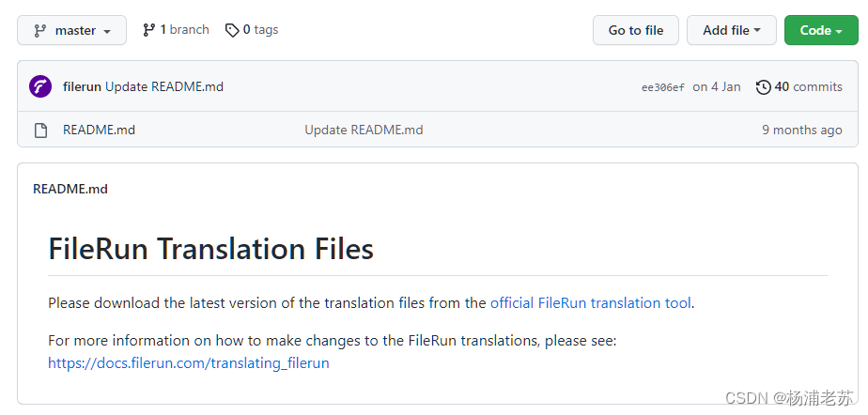Click the filerun purple avatar icon
Screen dimensions: 868x415
pyautogui.click(x=40, y=87)
